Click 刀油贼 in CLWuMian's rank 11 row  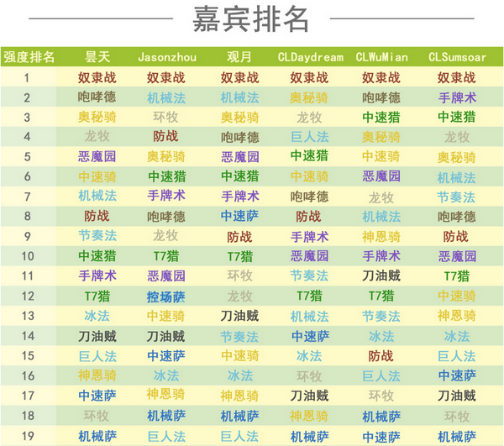[381, 275]
